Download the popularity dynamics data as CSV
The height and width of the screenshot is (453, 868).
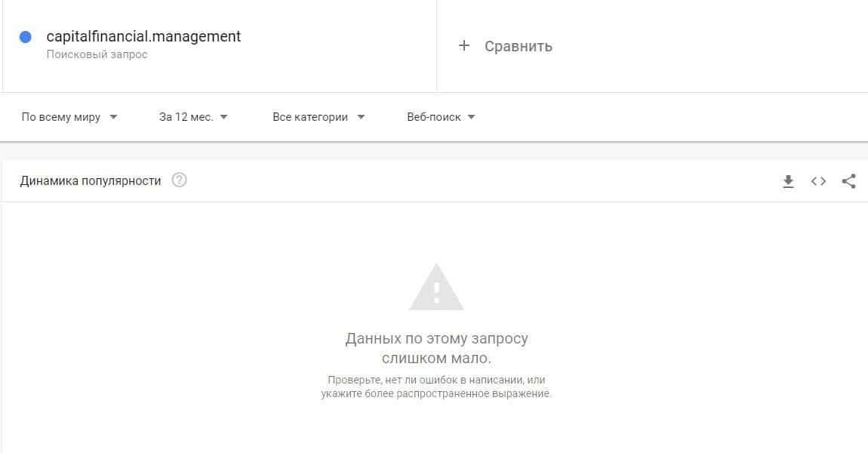coord(788,181)
